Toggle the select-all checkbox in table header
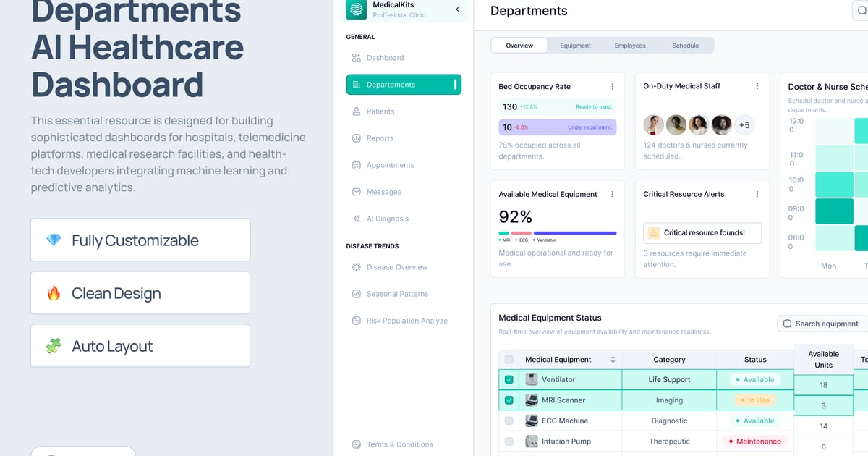 (509, 360)
